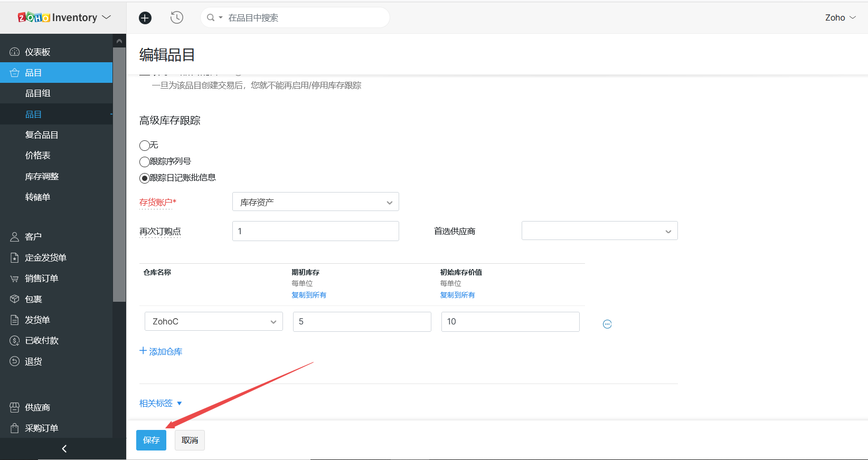This screenshot has width=868, height=460.
Task: Select 跟踪序列号 radio option
Action: pyautogui.click(x=144, y=162)
